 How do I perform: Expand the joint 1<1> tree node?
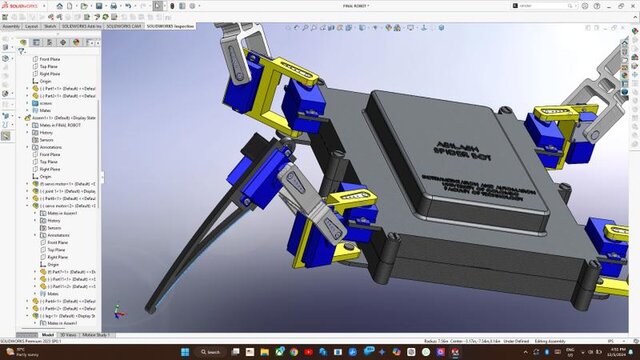pos(27,191)
